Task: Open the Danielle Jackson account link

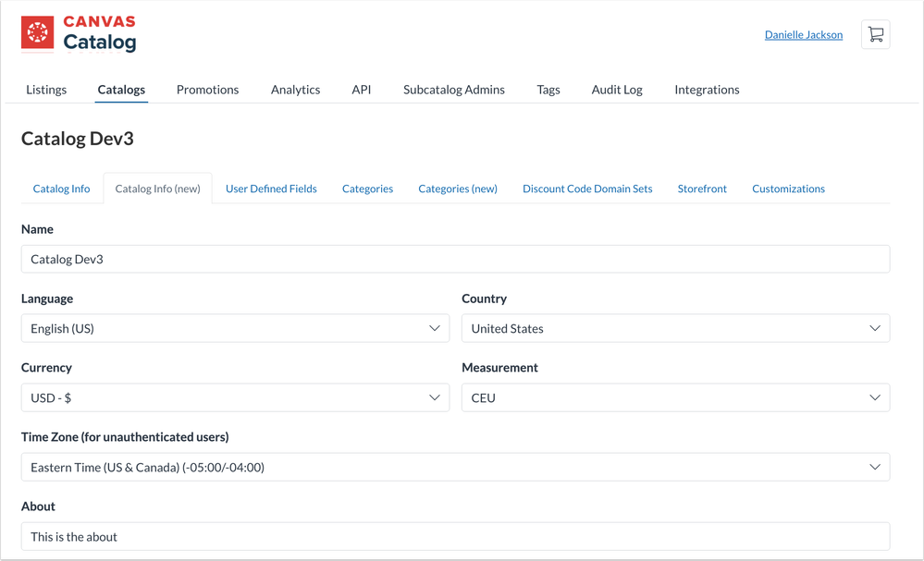Action: pos(803,34)
